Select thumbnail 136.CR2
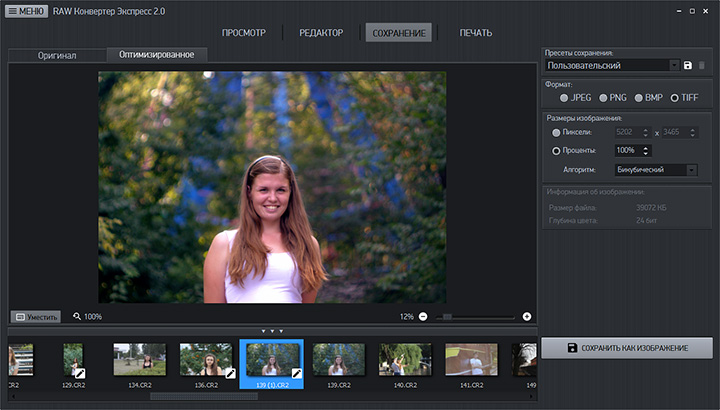This screenshot has width=720, height=410. coord(206,365)
